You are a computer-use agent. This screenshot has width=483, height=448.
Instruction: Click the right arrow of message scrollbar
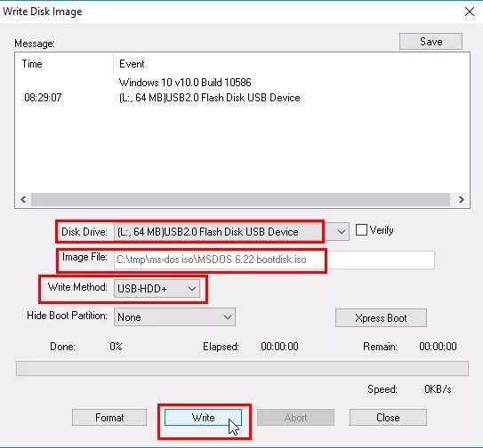[461, 199]
